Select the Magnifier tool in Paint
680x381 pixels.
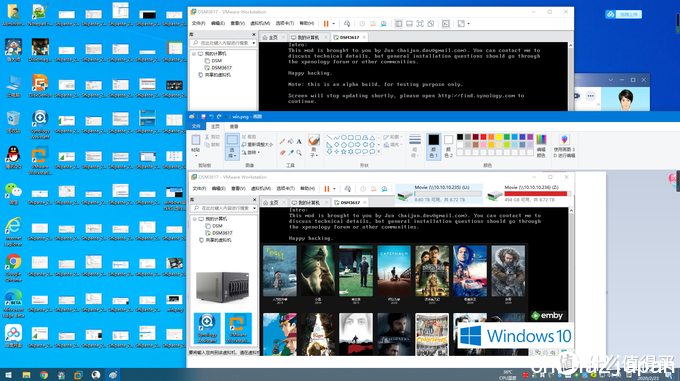[299, 152]
